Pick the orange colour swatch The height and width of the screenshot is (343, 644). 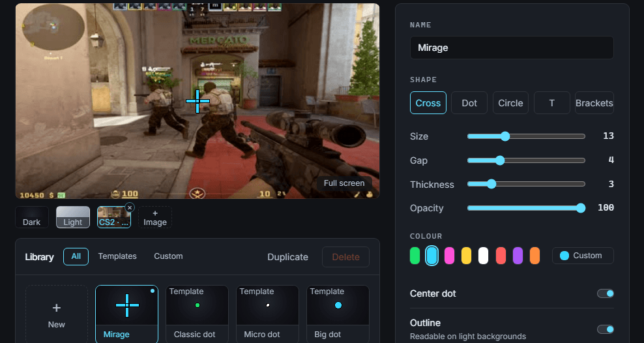(x=534, y=256)
